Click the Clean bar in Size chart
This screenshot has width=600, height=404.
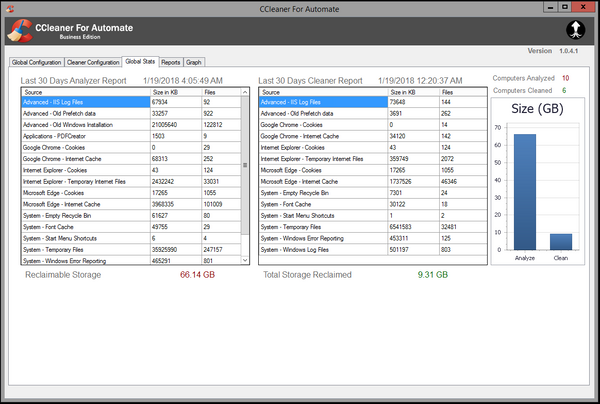click(561, 242)
